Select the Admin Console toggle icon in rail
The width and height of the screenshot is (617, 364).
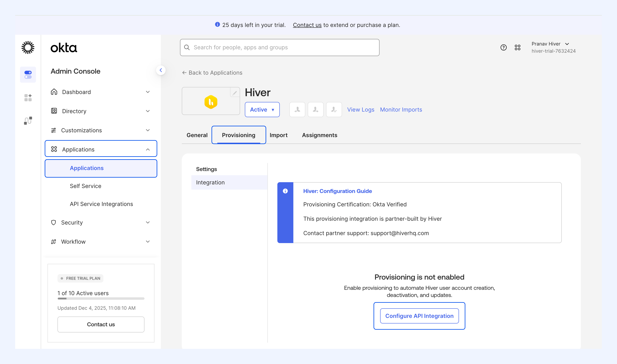[x=28, y=75]
